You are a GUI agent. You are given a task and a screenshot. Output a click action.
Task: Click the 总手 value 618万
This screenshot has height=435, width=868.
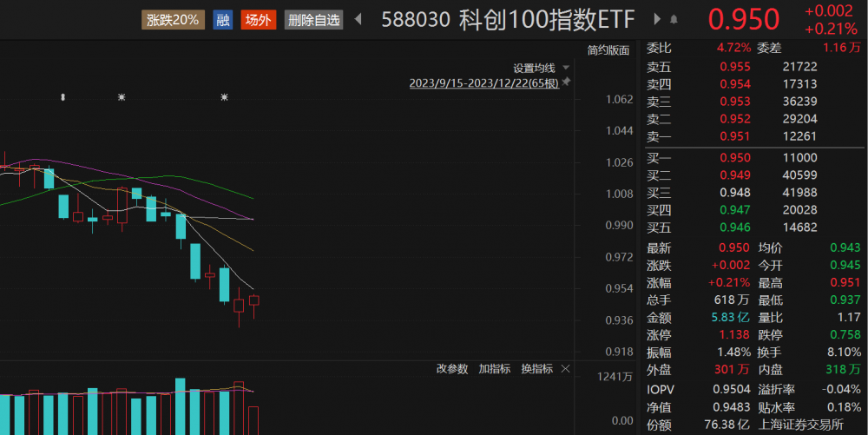731,300
